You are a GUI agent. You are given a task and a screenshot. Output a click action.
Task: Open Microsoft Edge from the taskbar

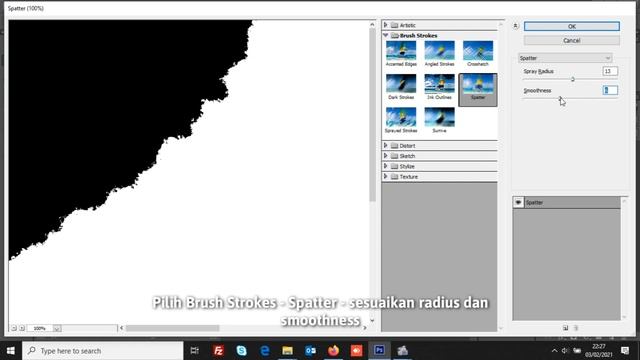pos(264,351)
